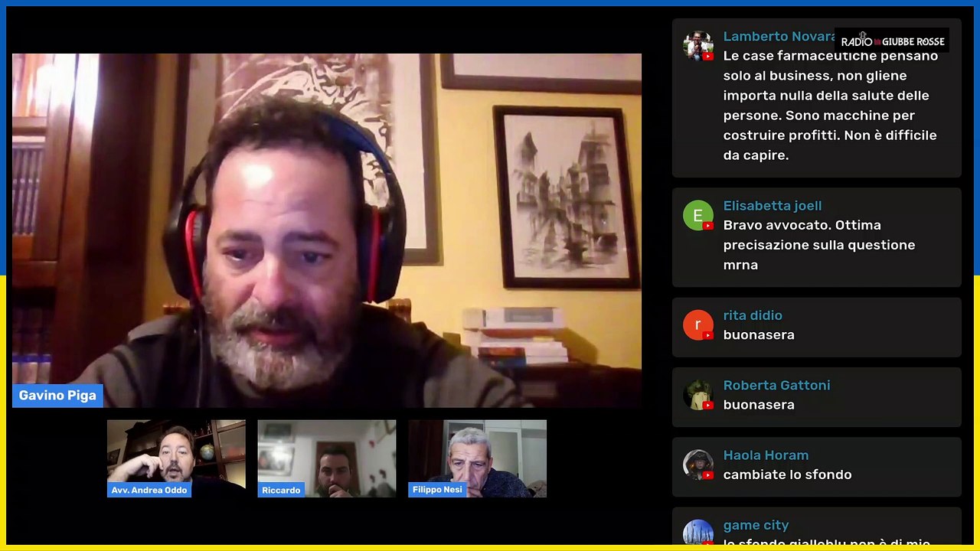The width and height of the screenshot is (980, 551).
Task: Click Roberta Gattoni's 'buonasera' message
Action: pos(759,405)
